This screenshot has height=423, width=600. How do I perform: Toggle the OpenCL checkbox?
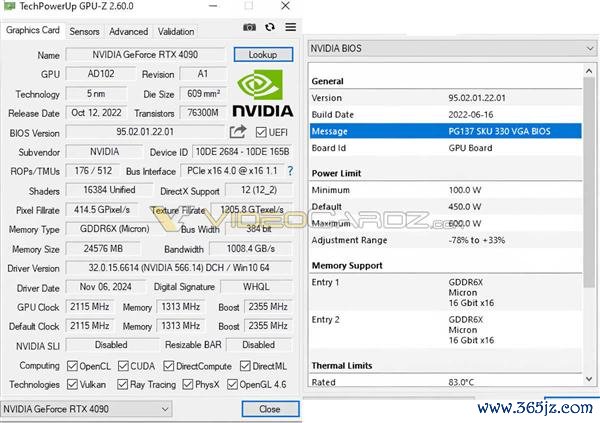click(x=72, y=366)
